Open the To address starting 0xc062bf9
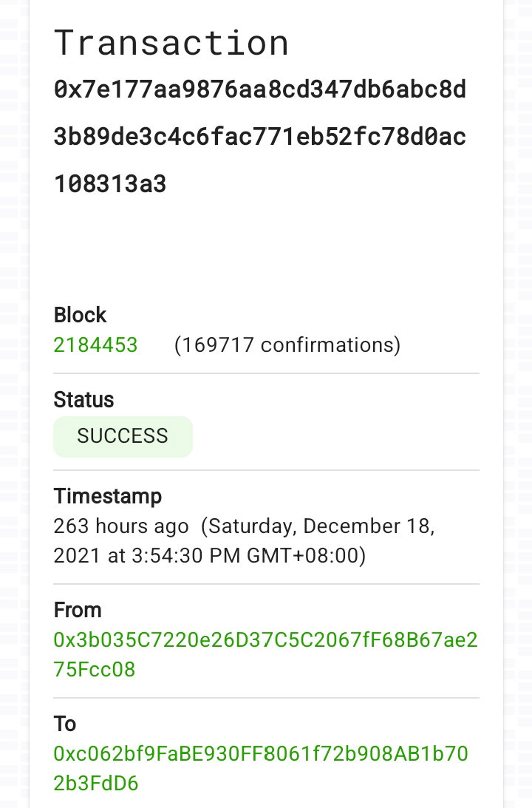 coord(261,768)
